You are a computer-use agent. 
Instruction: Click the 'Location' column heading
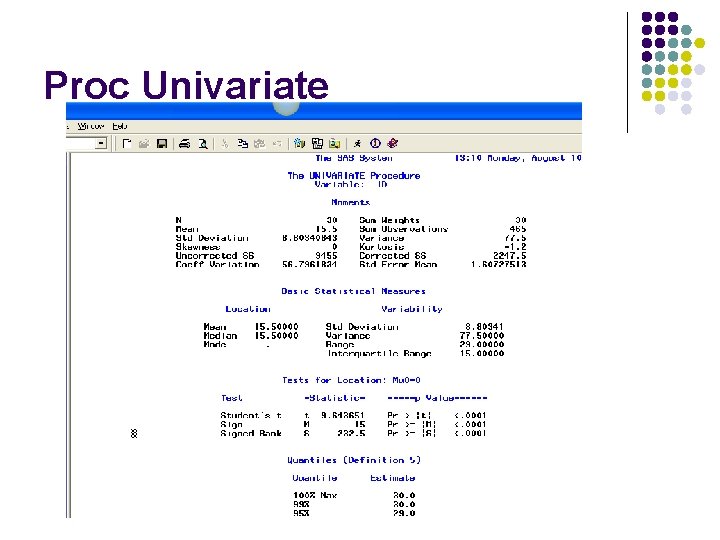(x=248, y=309)
